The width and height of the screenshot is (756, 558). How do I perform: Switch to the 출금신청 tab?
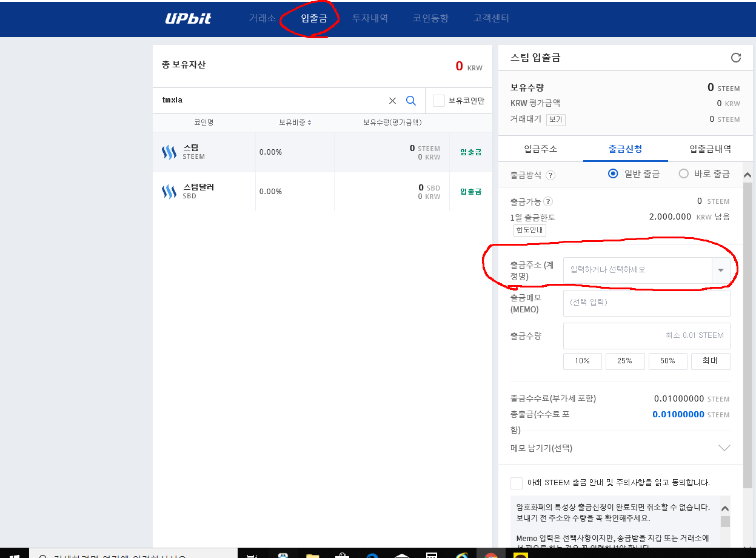coord(626,149)
